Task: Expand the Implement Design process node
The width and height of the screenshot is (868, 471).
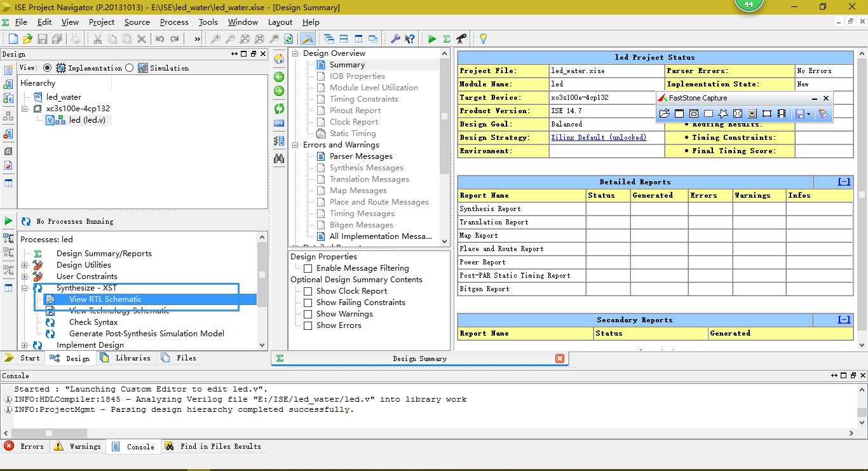Action: pyautogui.click(x=24, y=345)
